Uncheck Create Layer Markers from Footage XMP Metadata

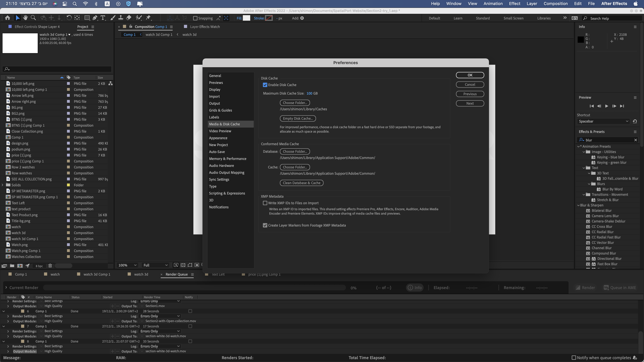pyautogui.click(x=265, y=225)
